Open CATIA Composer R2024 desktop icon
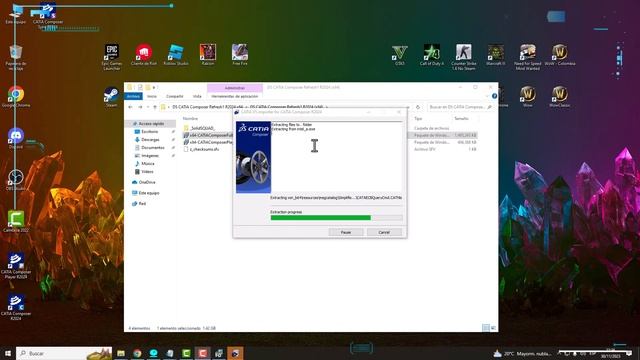The width and height of the screenshot is (640, 360). coord(16,307)
